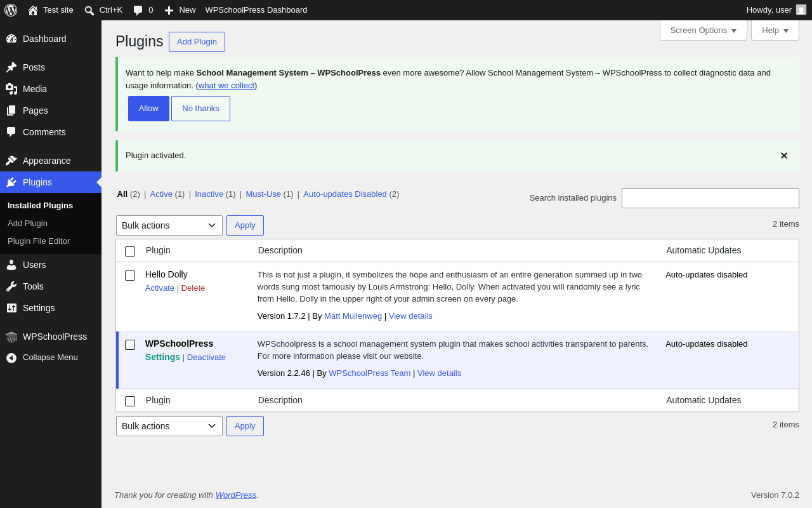Open Plugin File Editor submenu item
The width and height of the screenshot is (812, 508).
click(x=51, y=241)
